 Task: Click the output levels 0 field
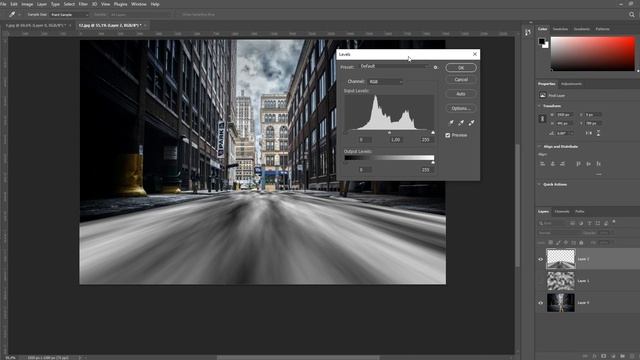coord(364,169)
